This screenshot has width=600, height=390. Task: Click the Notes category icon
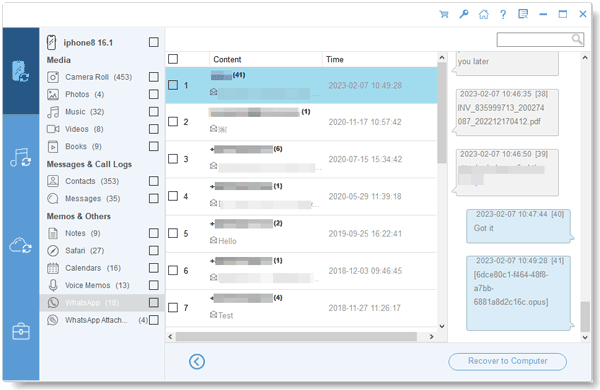point(53,233)
